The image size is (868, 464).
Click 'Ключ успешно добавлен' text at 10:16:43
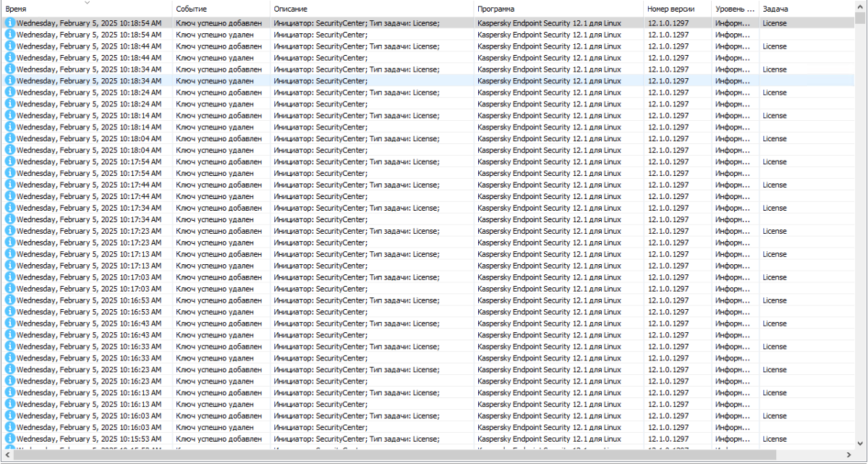[x=218, y=324]
